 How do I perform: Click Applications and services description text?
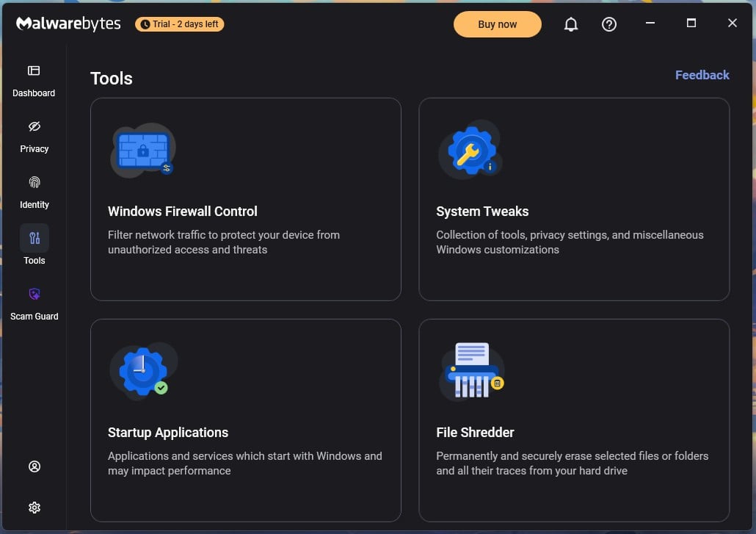(x=245, y=463)
